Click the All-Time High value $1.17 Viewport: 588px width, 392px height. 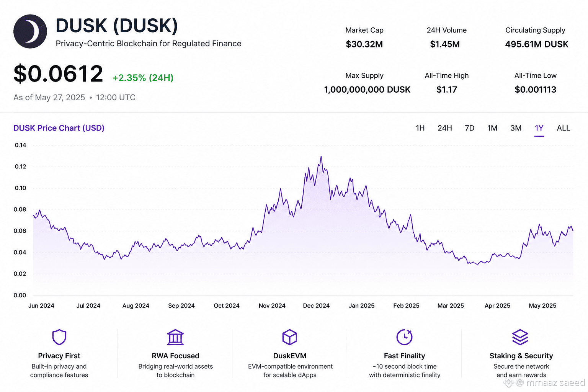[x=447, y=90]
